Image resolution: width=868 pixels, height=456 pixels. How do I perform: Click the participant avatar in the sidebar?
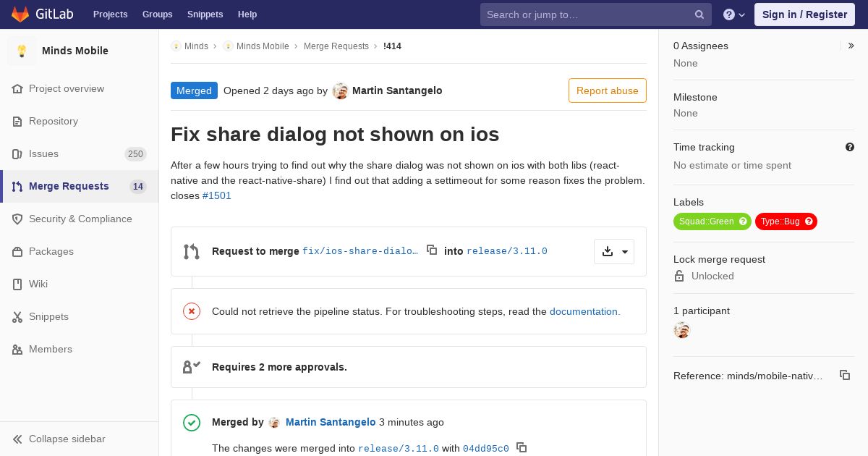(x=681, y=331)
